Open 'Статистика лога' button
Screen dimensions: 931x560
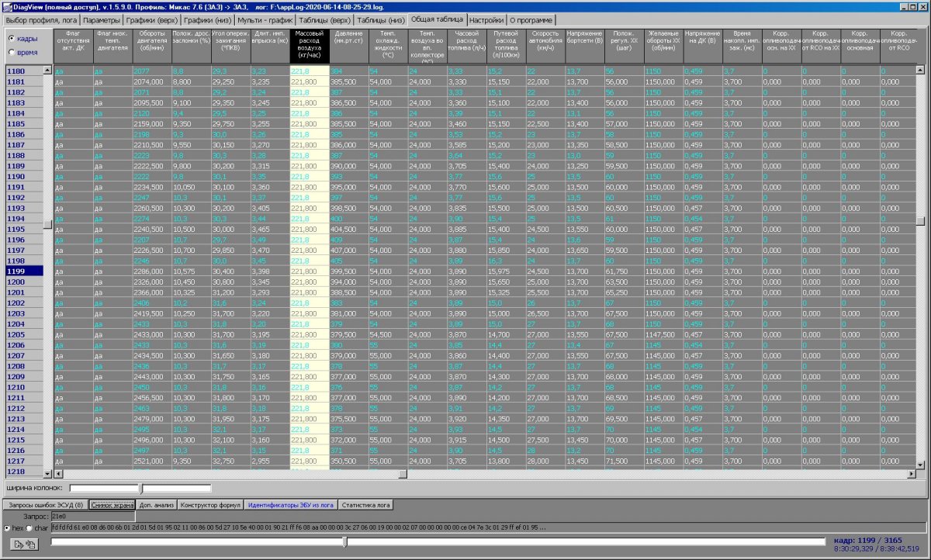pos(365,505)
